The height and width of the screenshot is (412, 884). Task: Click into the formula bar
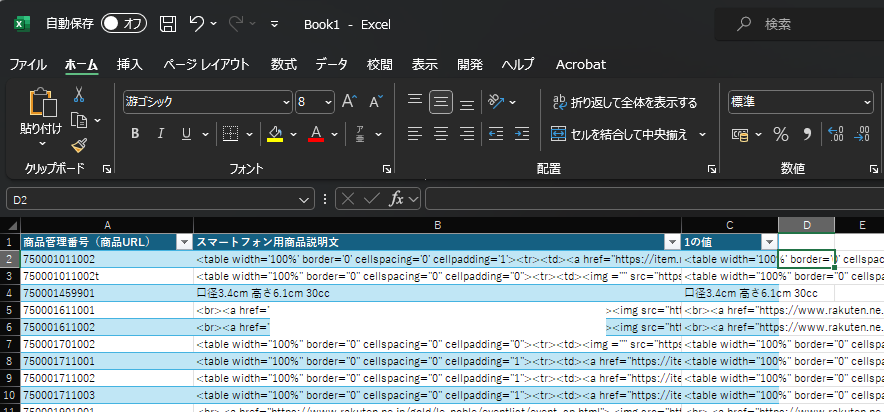tap(654, 198)
